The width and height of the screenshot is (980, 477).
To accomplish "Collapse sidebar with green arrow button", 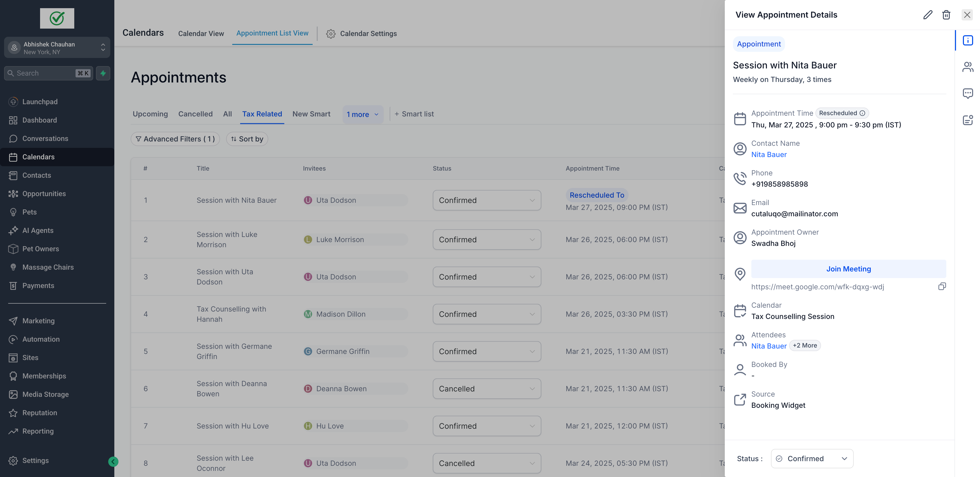I will tap(113, 461).
